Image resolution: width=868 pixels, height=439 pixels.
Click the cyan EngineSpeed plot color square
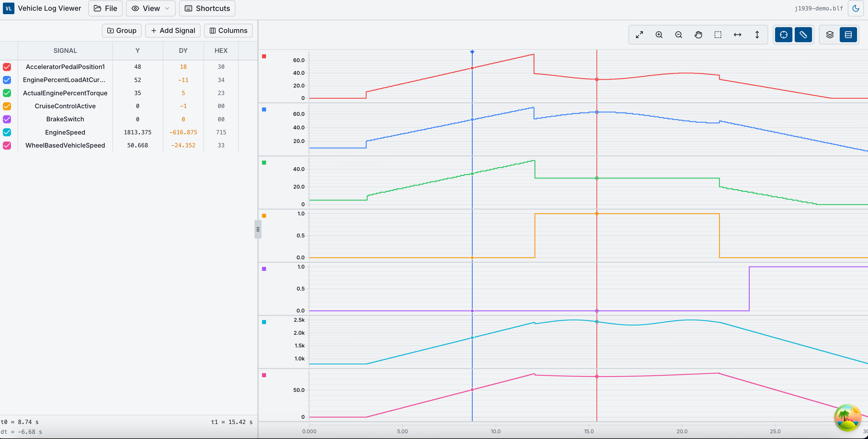click(264, 322)
